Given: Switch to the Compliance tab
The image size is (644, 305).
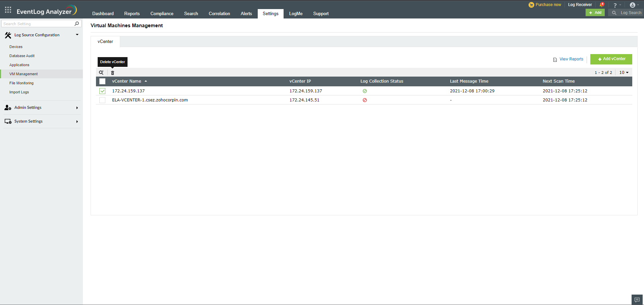Looking at the screenshot, I should pos(162,13).
